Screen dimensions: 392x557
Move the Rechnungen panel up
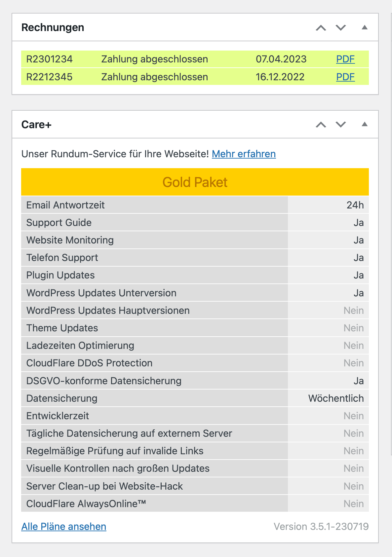pos(321,28)
